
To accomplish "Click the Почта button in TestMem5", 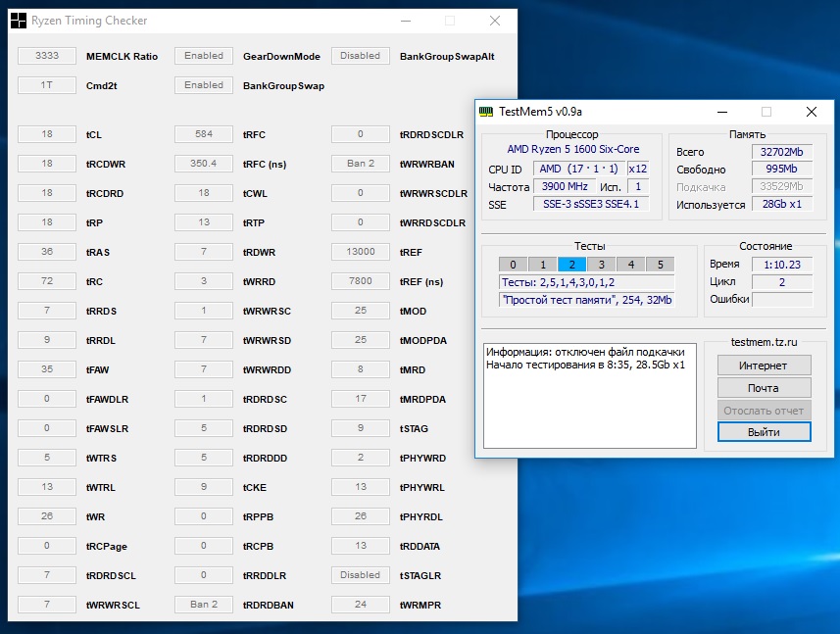I will [764, 388].
